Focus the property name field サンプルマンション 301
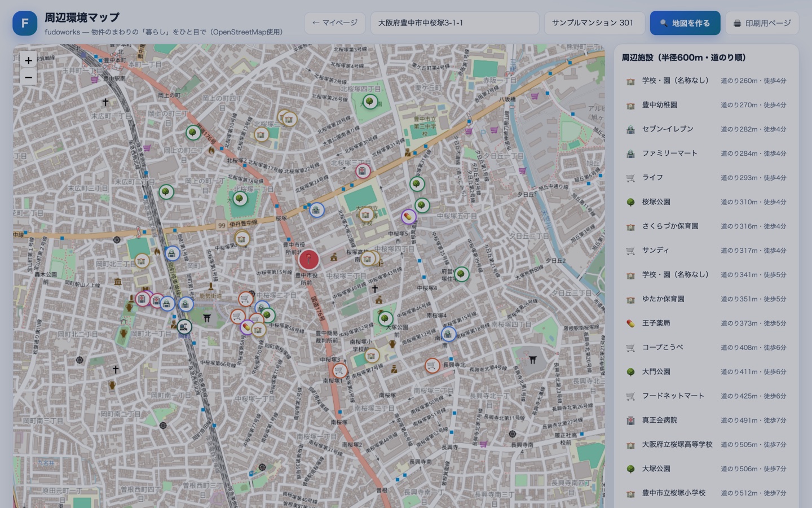Screen dimensions: 812x508 click(594, 23)
